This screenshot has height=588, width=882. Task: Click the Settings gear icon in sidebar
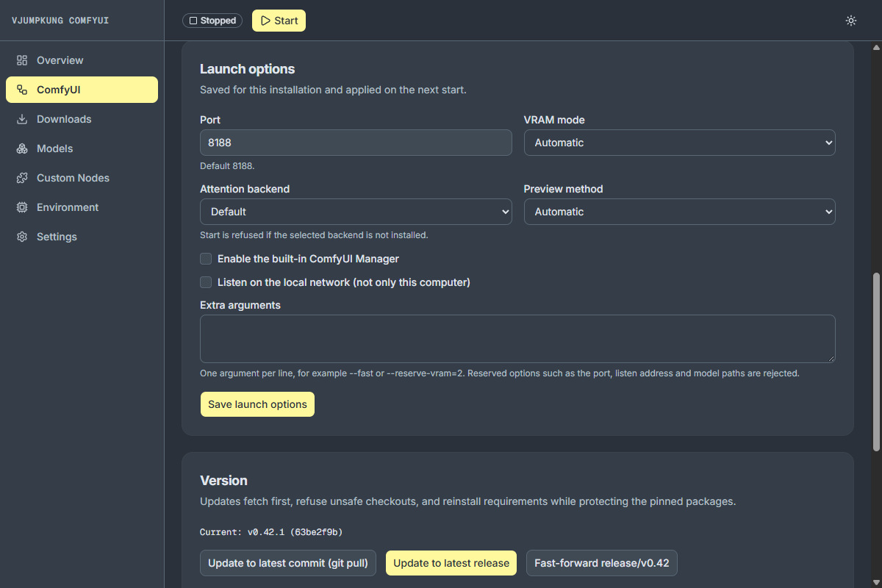coord(22,237)
